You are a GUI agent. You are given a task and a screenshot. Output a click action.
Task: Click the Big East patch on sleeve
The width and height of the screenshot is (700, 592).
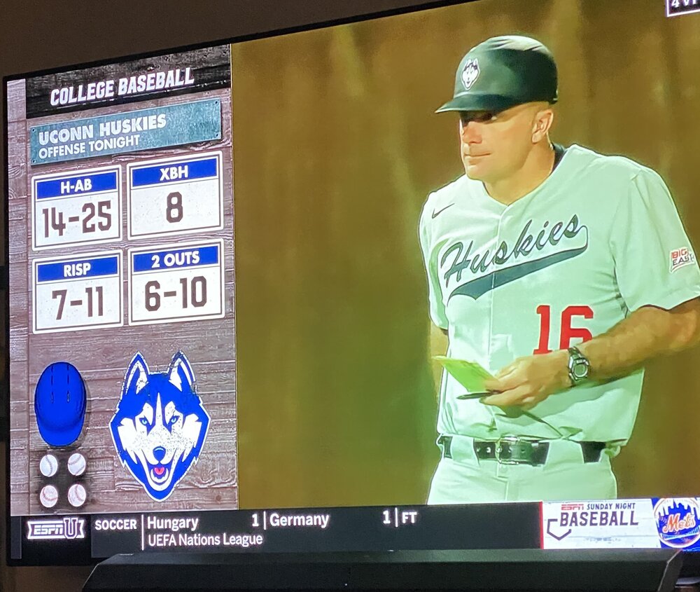(682, 259)
